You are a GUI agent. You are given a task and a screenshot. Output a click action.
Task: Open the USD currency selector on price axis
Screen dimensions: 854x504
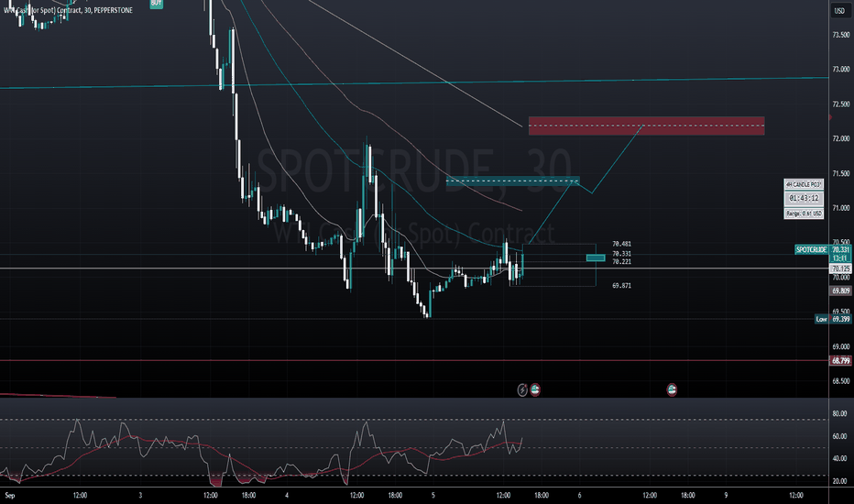839,11
